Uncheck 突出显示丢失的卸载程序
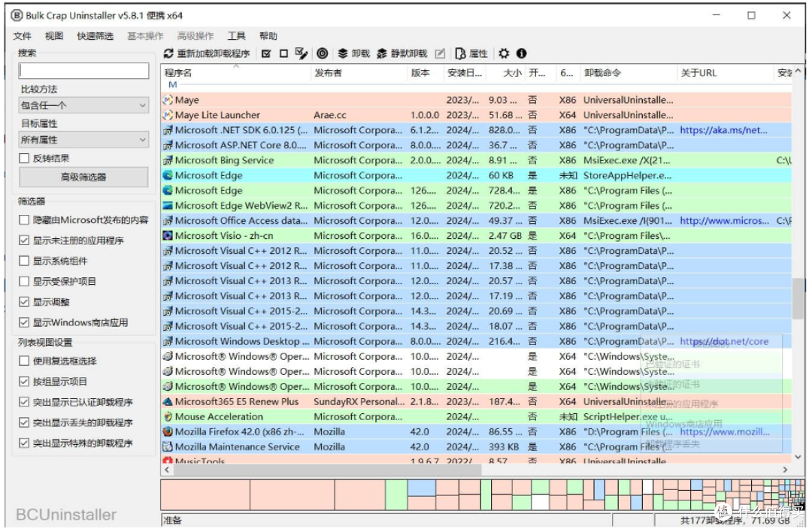Screen dimensions: 812x529 pos(24,422)
